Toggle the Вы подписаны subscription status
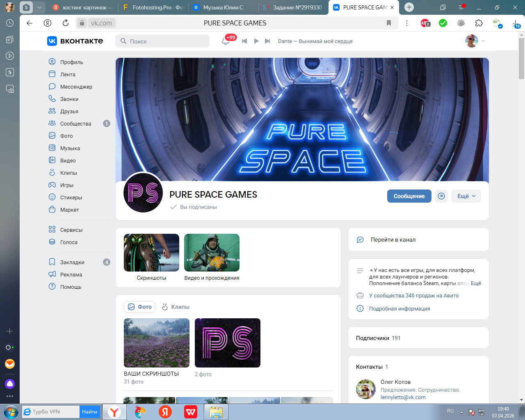The height and width of the screenshot is (420, 525). point(194,207)
